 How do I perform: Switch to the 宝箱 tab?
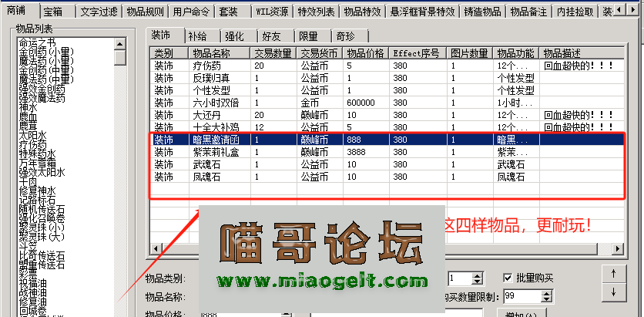pos(52,12)
